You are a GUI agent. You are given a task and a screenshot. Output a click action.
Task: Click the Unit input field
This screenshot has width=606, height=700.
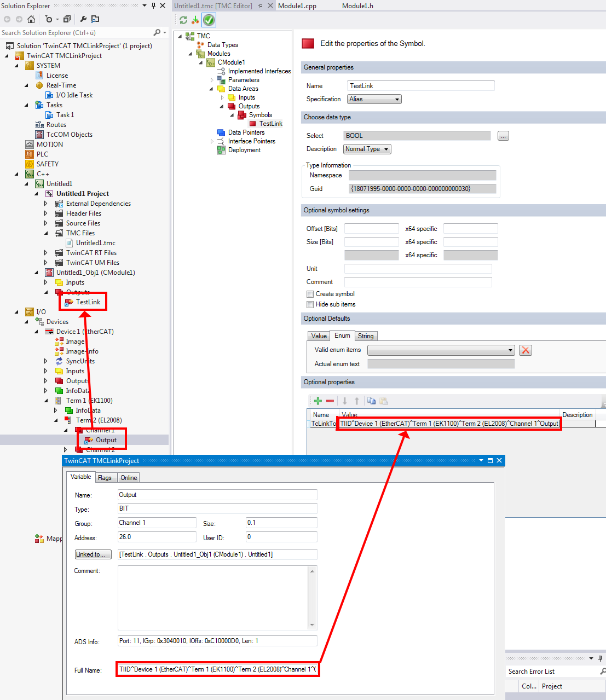click(x=418, y=269)
